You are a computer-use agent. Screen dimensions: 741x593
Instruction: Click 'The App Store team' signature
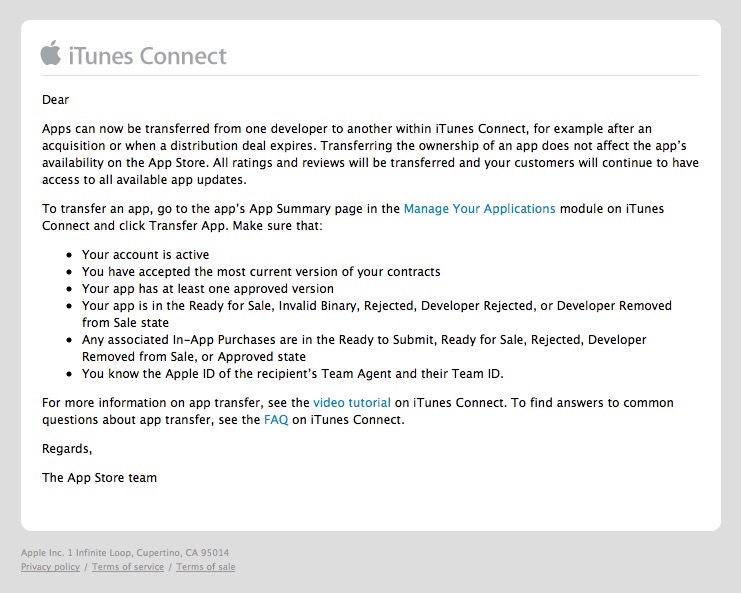coord(99,477)
